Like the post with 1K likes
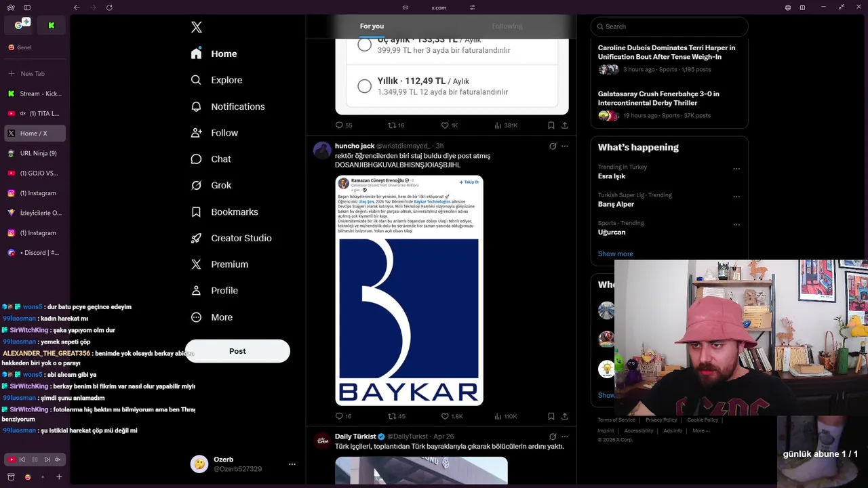This screenshot has width=868, height=488. [x=449, y=125]
